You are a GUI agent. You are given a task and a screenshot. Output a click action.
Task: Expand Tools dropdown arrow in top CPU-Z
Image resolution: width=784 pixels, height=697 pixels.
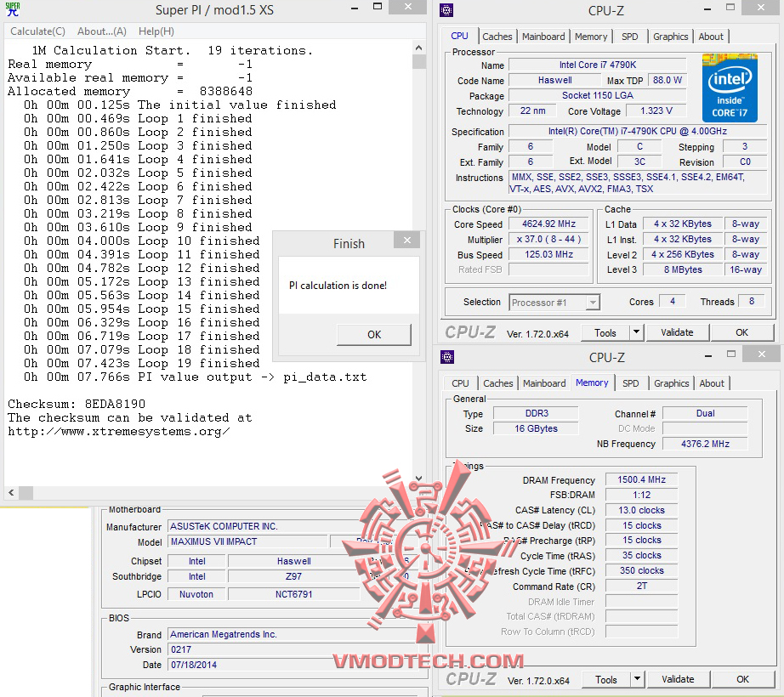pos(636,331)
